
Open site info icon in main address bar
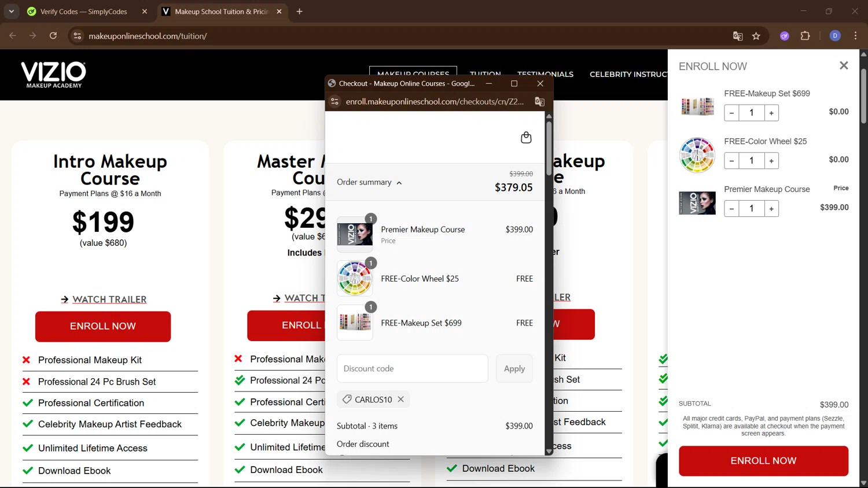(x=77, y=36)
